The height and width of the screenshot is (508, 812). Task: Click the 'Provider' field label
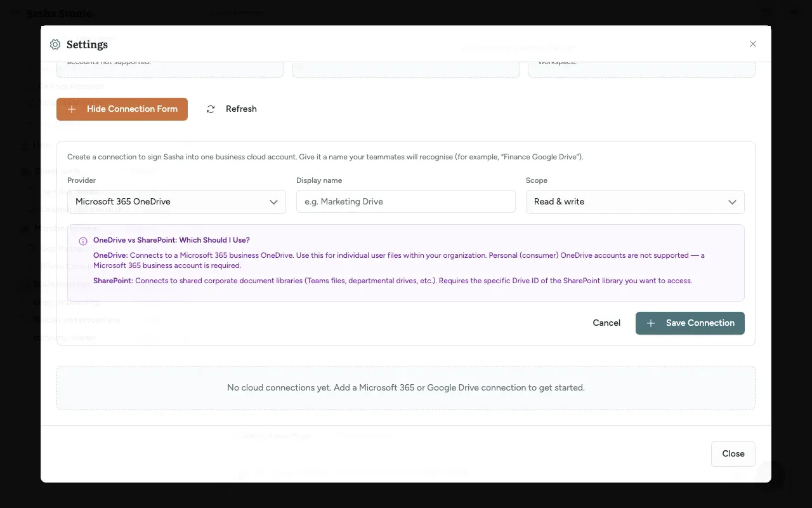pyautogui.click(x=82, y=180)
